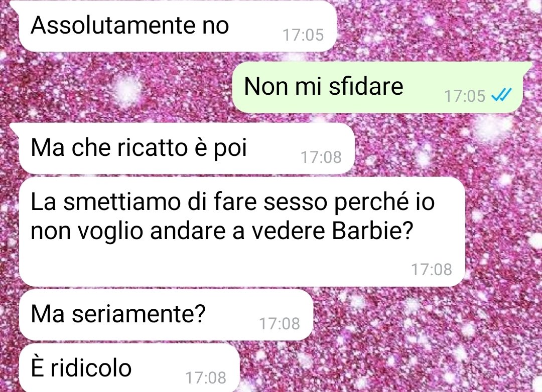Image resolution: width=542 pixels, height=392 pixels.
Task: Tap the word 'sfidare' in the green bubble
Action: coord(366,86)
